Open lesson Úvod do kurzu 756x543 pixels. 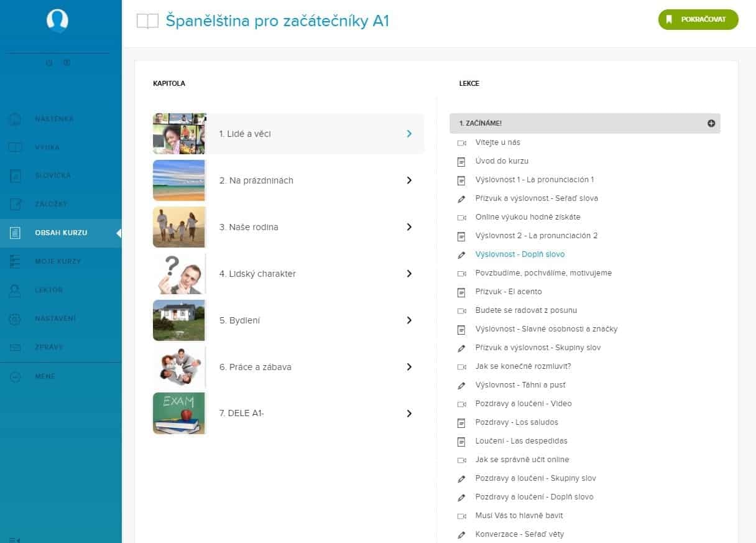point(502,161)
